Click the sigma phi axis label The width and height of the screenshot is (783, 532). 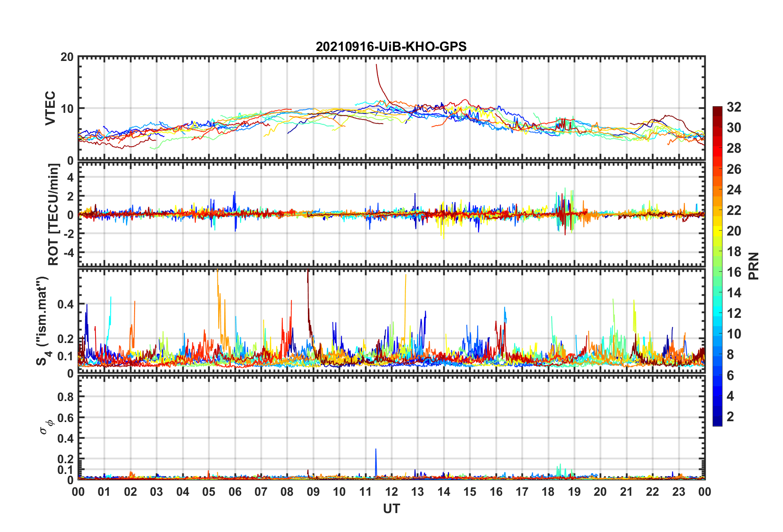pos(46,427)
